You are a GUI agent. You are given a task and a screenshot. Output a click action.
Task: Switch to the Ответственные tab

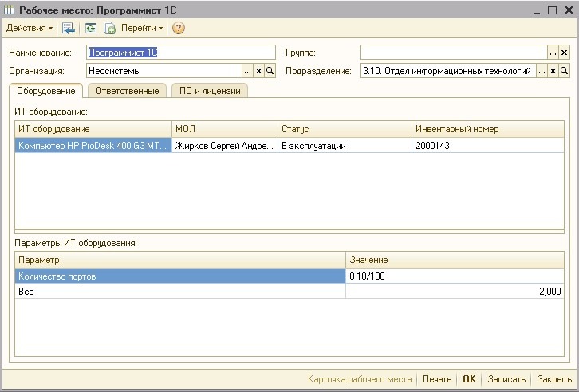(x=127, y=91)
